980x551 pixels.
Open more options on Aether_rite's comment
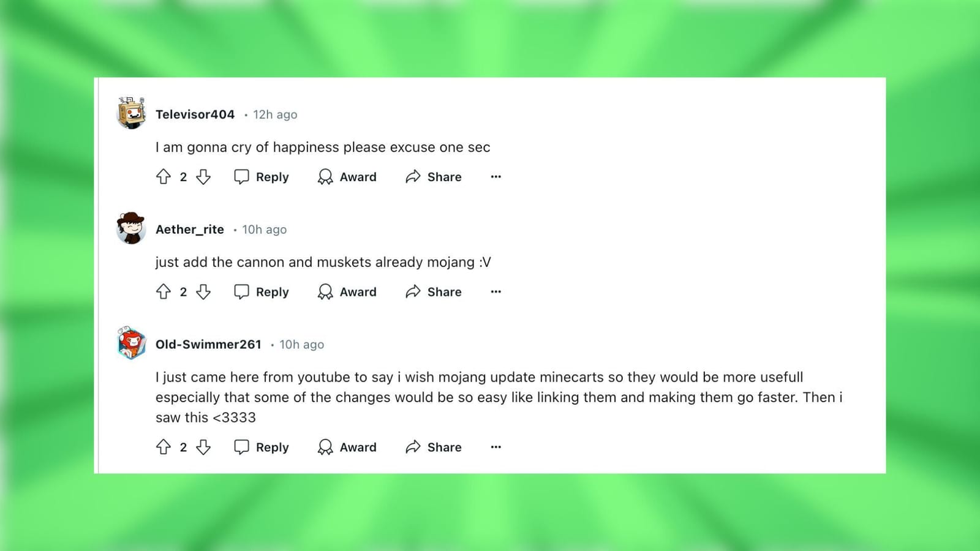click(496, 292)
